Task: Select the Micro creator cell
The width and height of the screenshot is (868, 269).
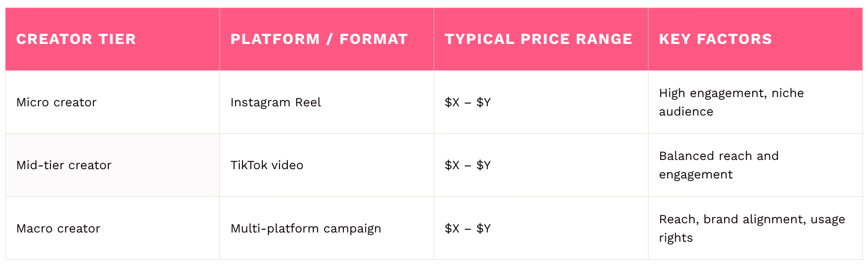Action: point(56,102)
